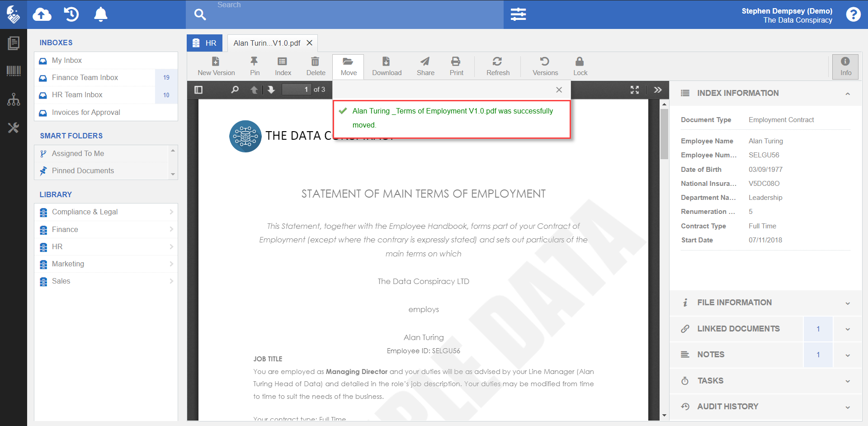Screen dimensions: 868x426
Task: Find in PDF magnifier icon
Action: coord(235,90)
